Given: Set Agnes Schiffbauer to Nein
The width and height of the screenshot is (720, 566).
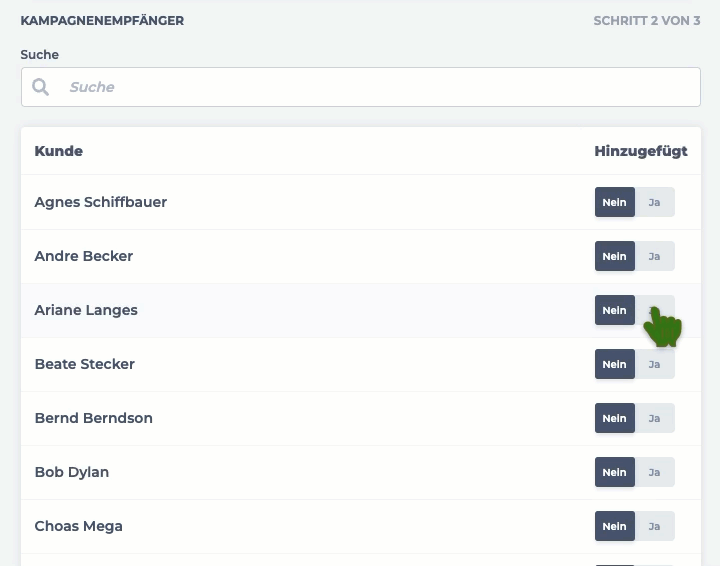Looking at the screenshot, I should (x=615, y=202).
